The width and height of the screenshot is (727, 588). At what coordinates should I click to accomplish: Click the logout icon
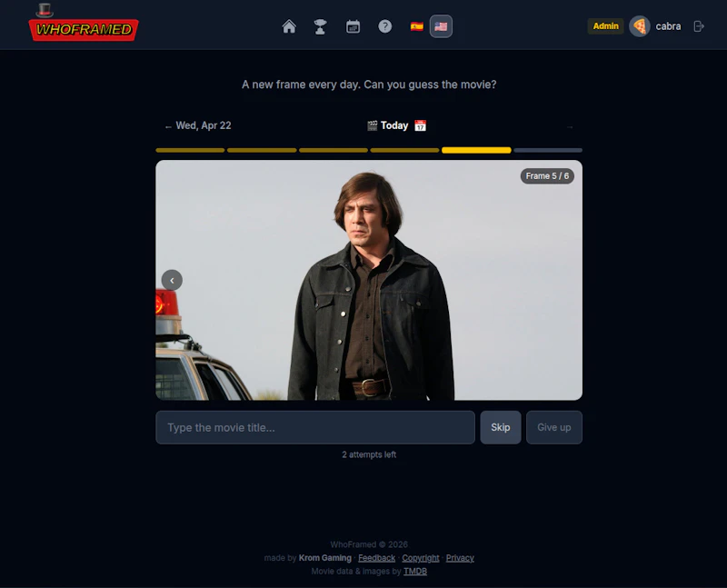pyautogui.click(x=699, y=26)
